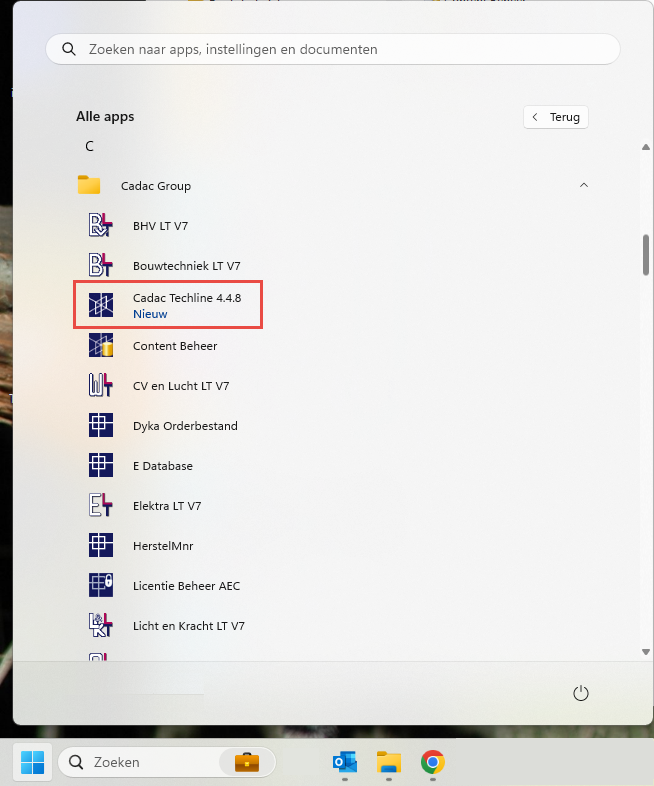Click the taskbar Zoeken search box
Image resolution: width=654 pixels, height=786 pixels.
(167, 762)
